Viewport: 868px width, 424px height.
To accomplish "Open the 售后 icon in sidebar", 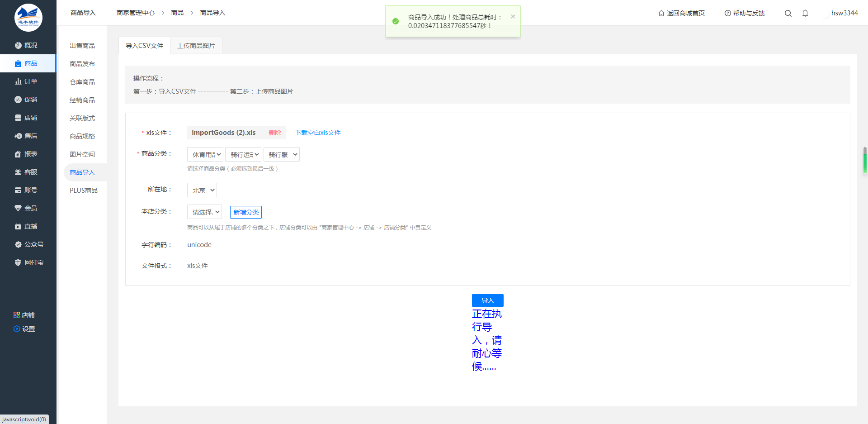I will 18,136.
